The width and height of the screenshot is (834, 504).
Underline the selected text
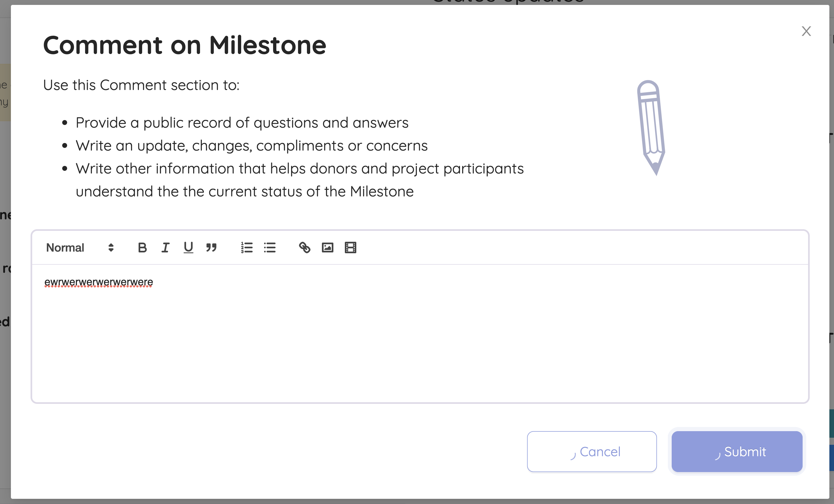[188, 248]
